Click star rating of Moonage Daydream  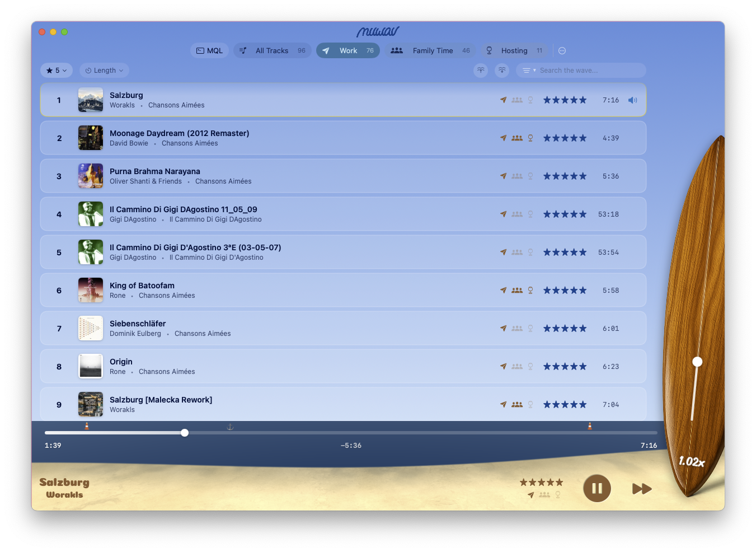(x=565, y=138)
